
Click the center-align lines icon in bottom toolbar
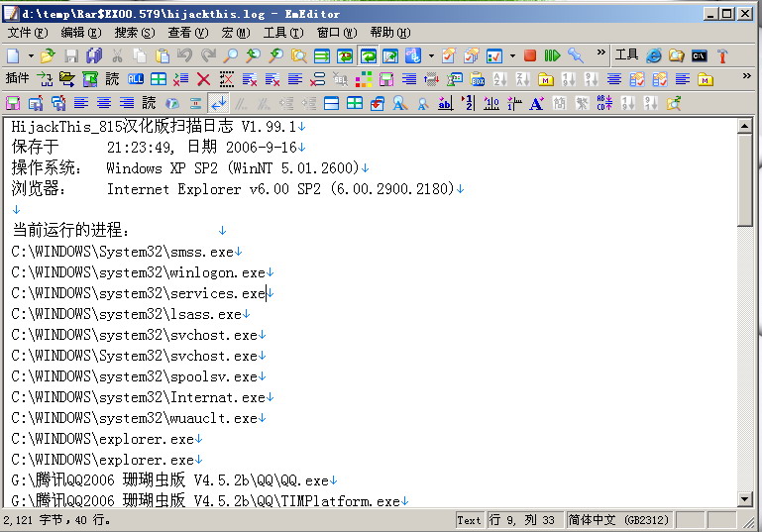[x=104, y=103]
